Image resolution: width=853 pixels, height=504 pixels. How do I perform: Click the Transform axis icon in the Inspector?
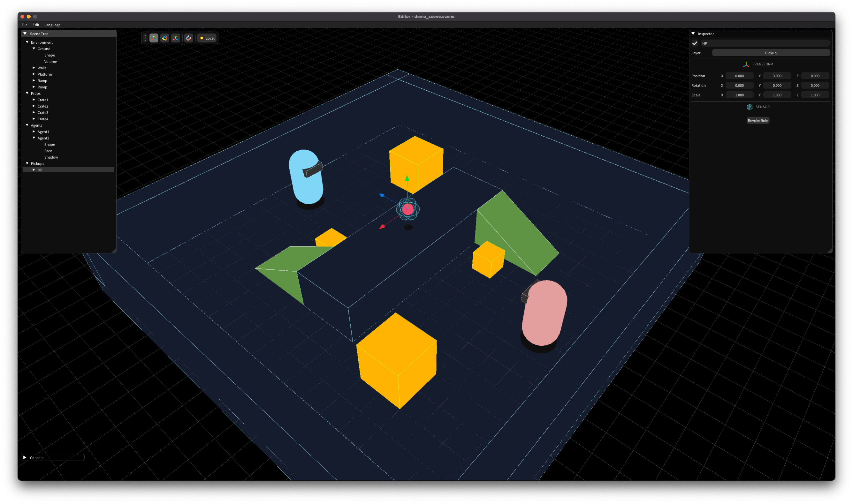coord(746,64)
